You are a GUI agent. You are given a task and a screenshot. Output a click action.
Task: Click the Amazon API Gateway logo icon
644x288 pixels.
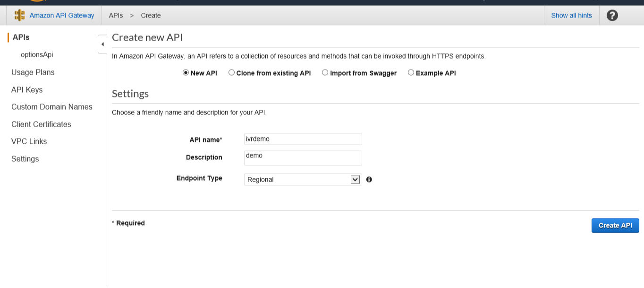click(19, 15)
